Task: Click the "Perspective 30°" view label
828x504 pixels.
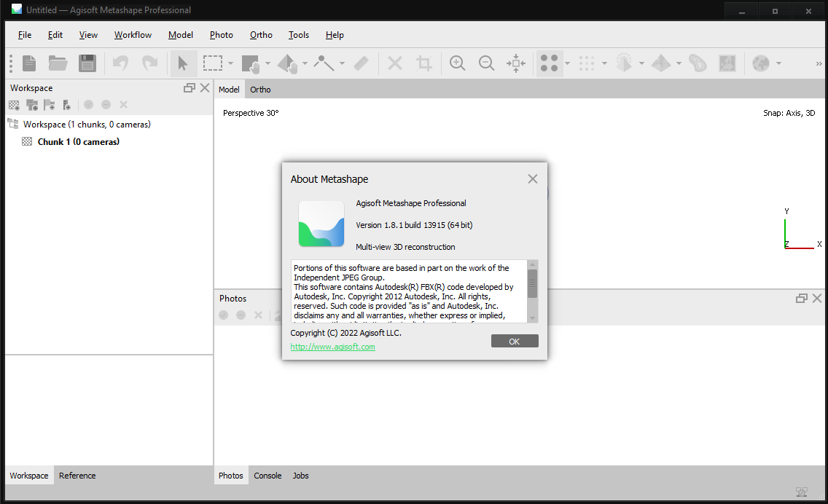Action: tap(251, 113)
